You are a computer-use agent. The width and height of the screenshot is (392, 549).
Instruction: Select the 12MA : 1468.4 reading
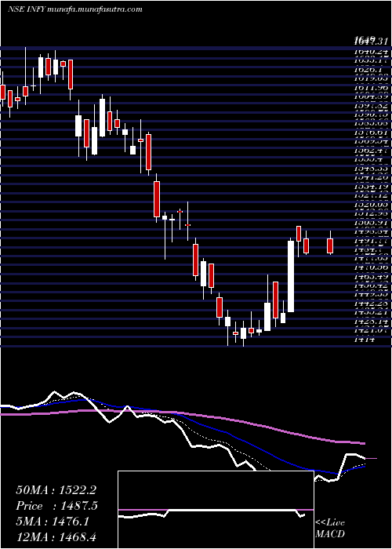[x=56, y=537]
